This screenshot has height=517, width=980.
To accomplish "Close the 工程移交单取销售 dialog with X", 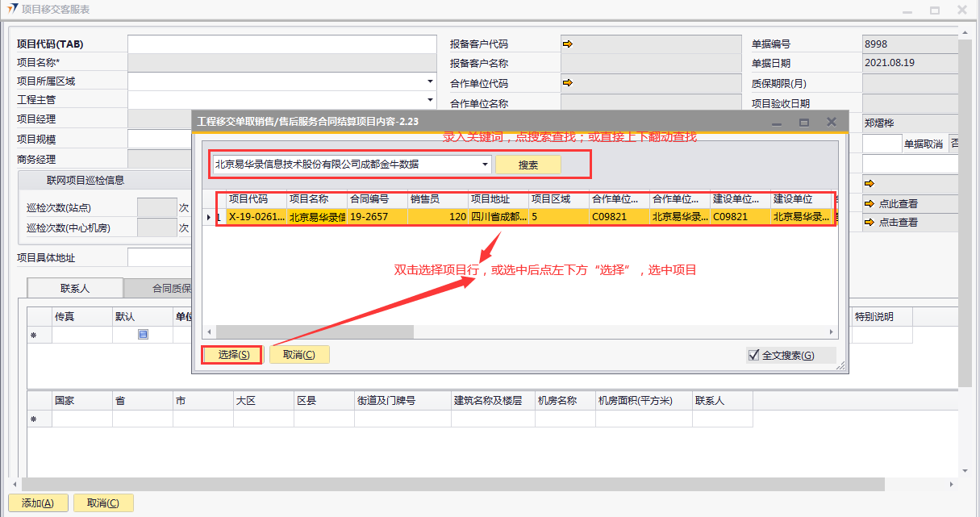I will 832,122.
